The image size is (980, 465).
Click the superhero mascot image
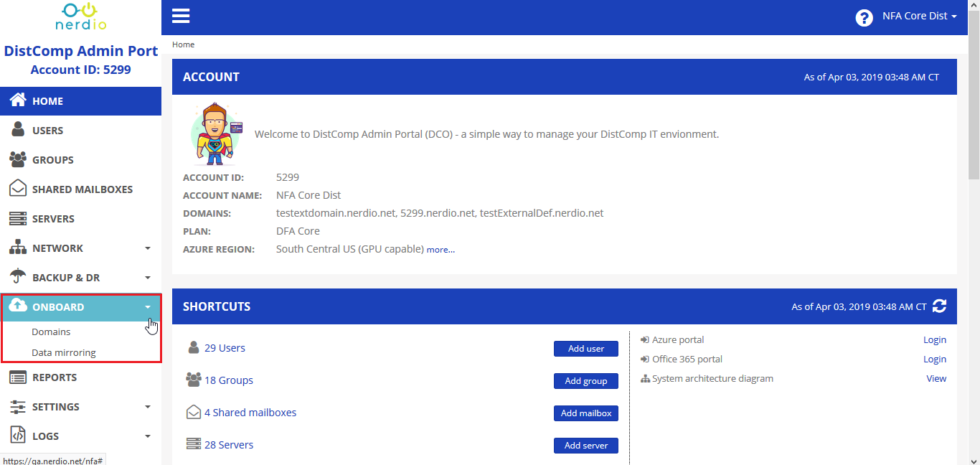216,134
